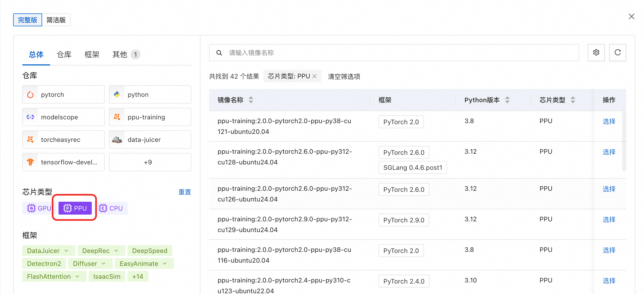Remove the chip type PPU filter tag

coord(314,76)
